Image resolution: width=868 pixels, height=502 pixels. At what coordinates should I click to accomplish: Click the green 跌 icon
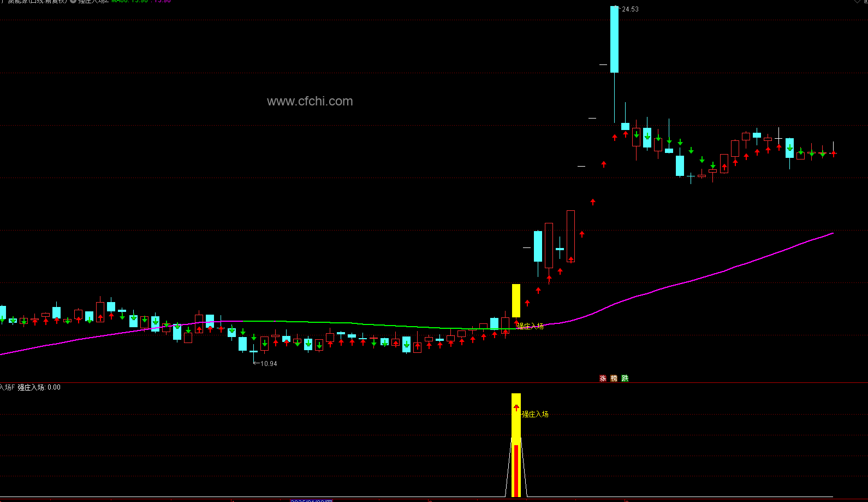coord(625,378)
